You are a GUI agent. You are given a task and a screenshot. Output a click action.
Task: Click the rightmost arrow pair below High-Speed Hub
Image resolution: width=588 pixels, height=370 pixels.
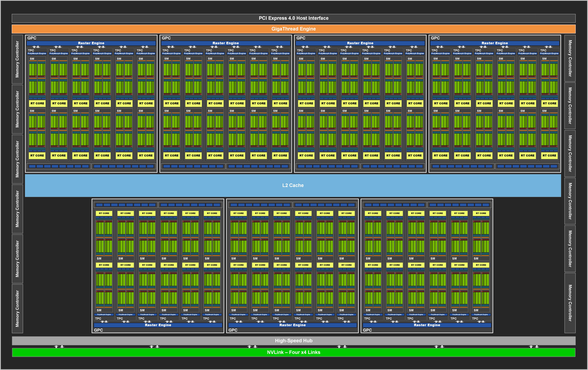pos(534,347)
